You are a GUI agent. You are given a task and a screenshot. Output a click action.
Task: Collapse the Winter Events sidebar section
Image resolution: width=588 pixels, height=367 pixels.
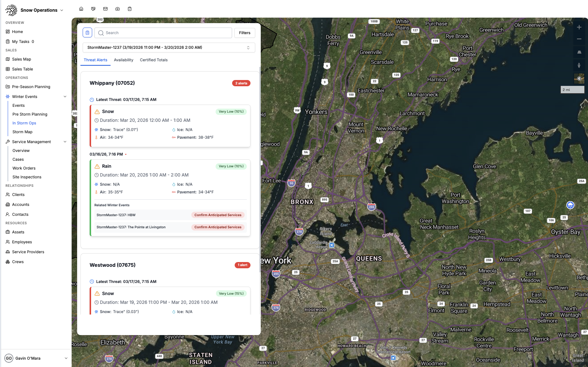point(65,97)
